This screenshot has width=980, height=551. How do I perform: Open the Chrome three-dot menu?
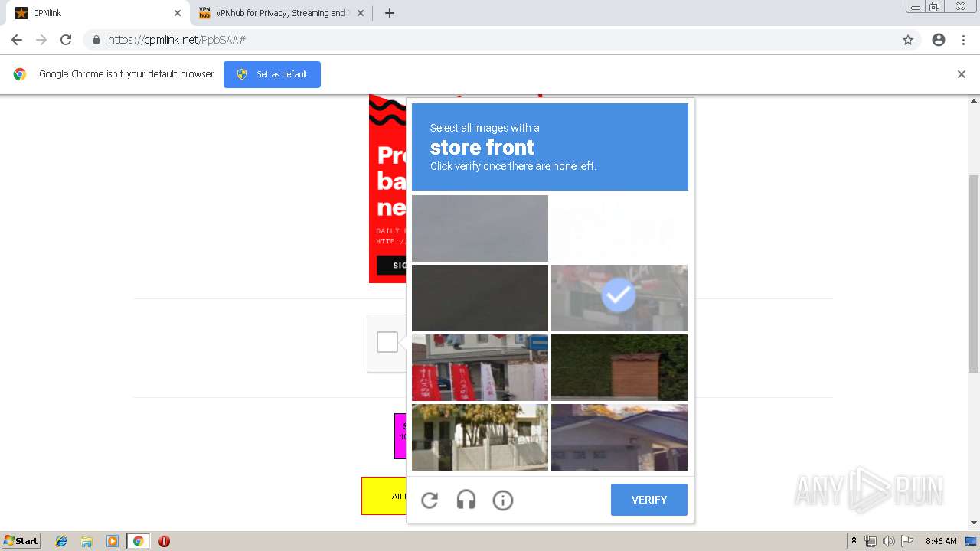click(963, 40)
